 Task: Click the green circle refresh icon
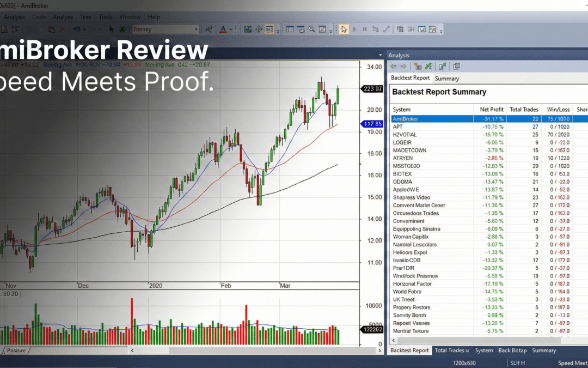[122, 29]
